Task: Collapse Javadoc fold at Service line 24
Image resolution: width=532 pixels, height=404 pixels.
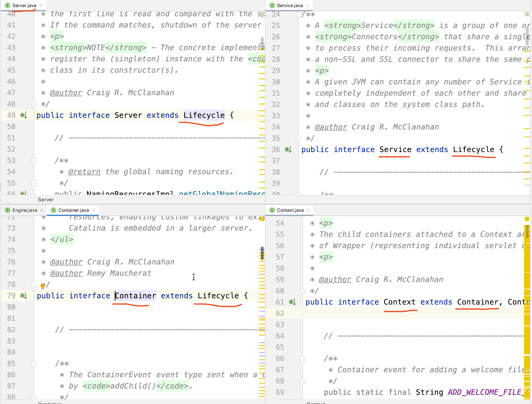Action: pos(298,15)
